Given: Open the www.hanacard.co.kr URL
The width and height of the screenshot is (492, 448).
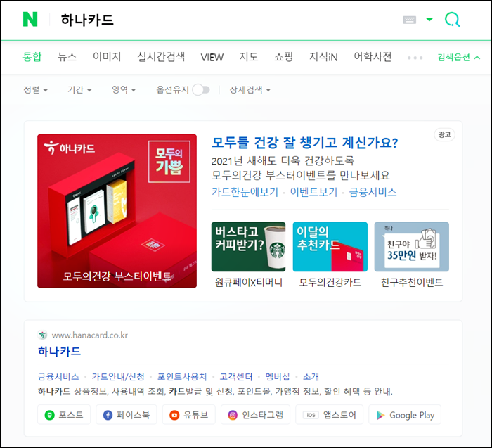Looking at the screenshot, I should [x=90, y=335].
